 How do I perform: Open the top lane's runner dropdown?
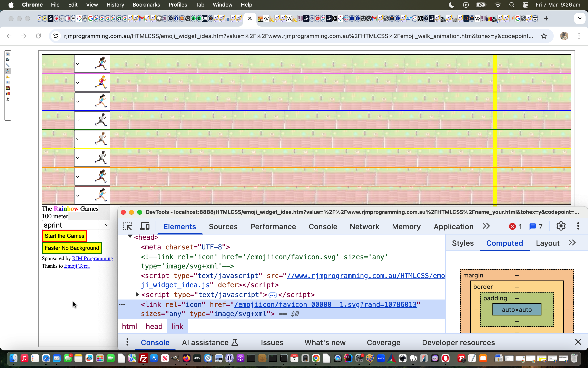(x=92, y=64)
